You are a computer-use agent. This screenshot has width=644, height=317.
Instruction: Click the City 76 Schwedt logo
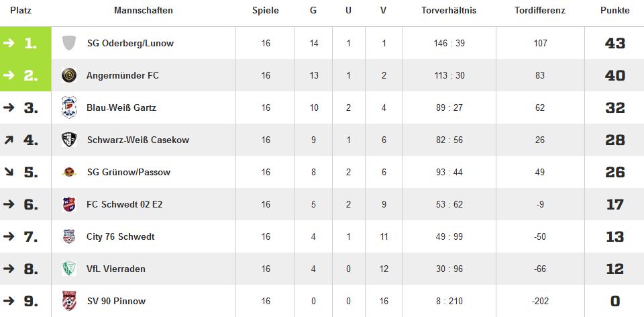69,236
